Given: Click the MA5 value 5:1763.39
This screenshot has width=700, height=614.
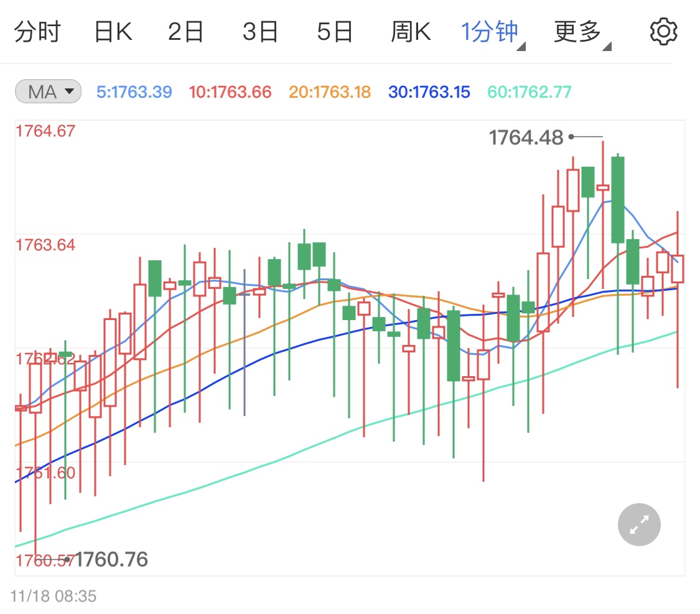Looking at the screenshot, I should pos(134,92).
